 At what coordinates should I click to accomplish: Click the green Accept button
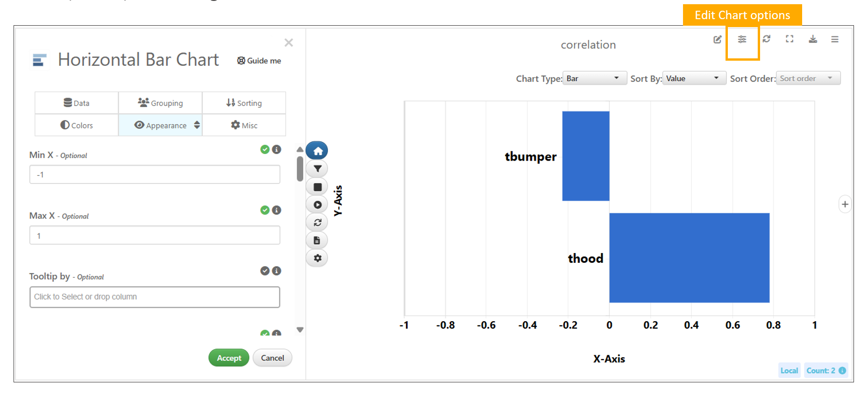[229, 358]
